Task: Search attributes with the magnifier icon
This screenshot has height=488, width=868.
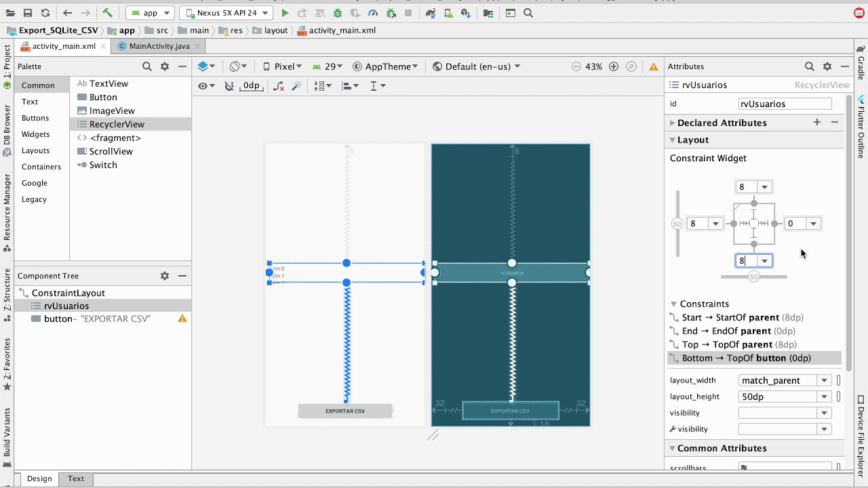Action: (809, 66)
